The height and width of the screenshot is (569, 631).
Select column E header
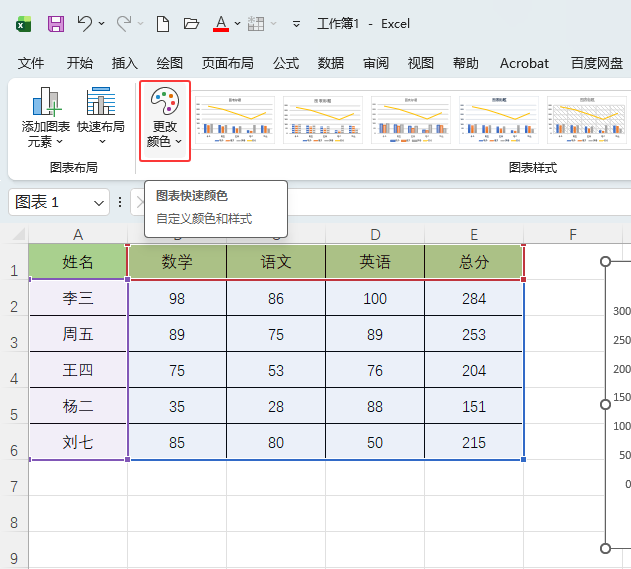click(474, 234)
